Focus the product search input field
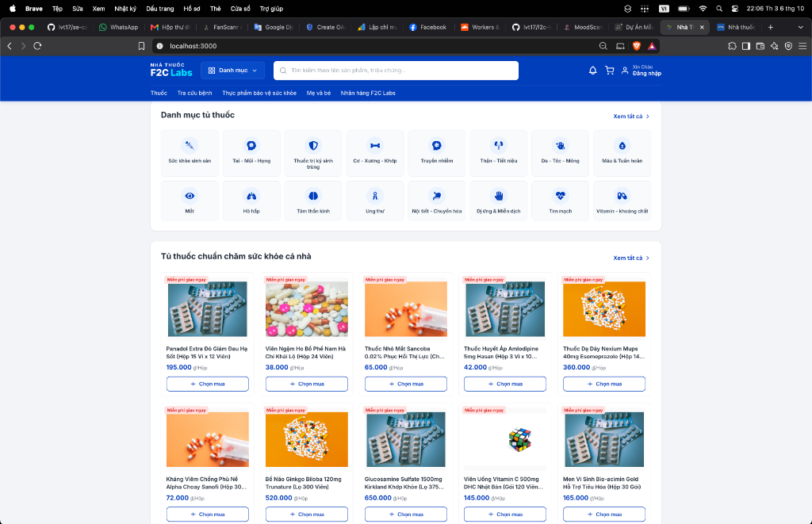Screen dimensions: 812x524 click(x=396, y=71)
